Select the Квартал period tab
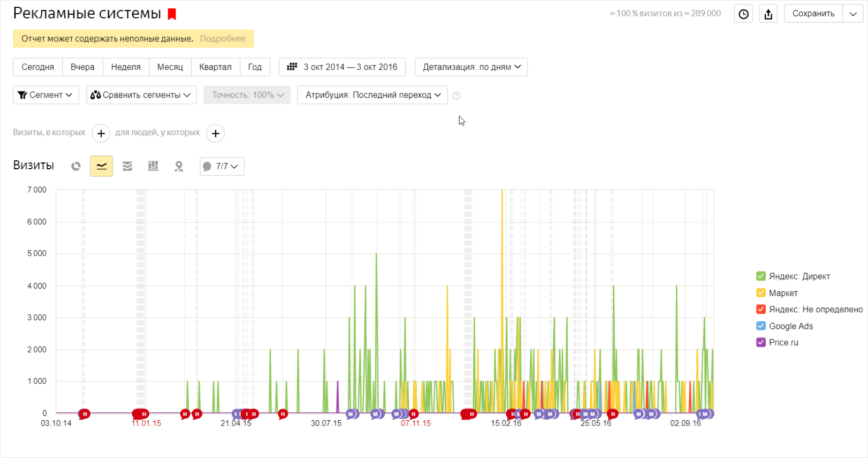 tap(215, 67)
